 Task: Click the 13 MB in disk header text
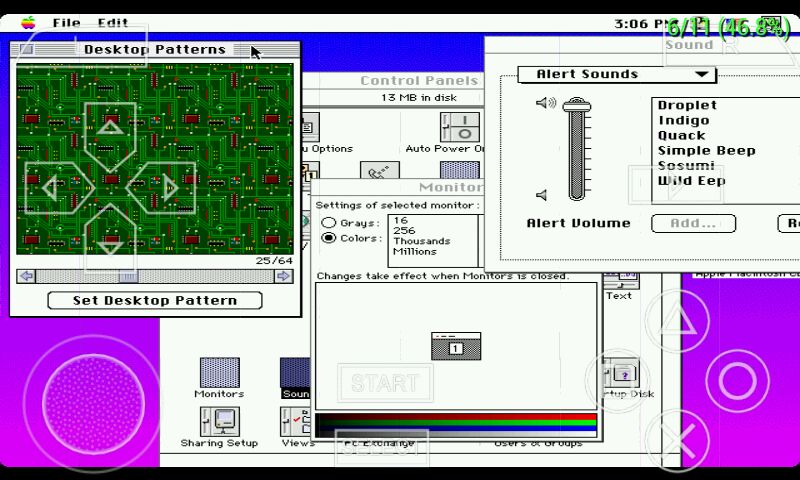click(x=419, y=97)
